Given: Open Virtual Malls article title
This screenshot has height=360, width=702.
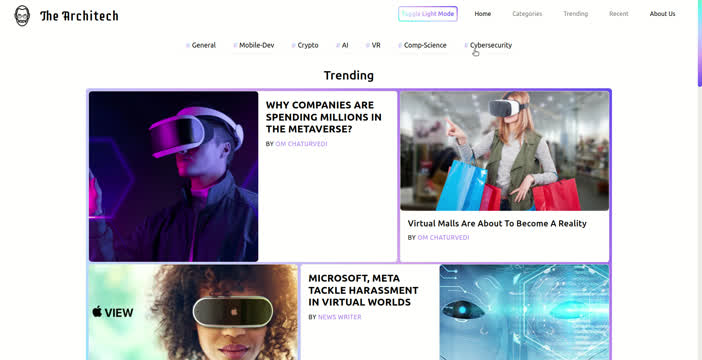Looking at the screenshot, I should [497, 223].
